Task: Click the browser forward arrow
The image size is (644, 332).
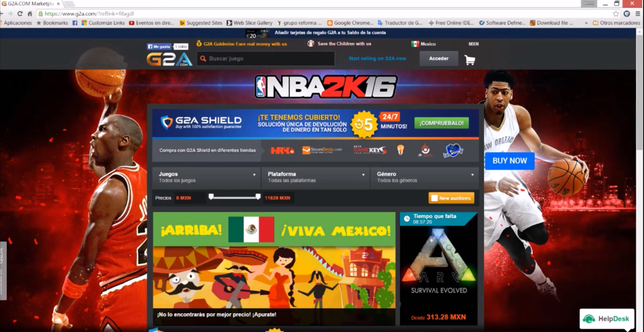Action: tap(10, 13)
